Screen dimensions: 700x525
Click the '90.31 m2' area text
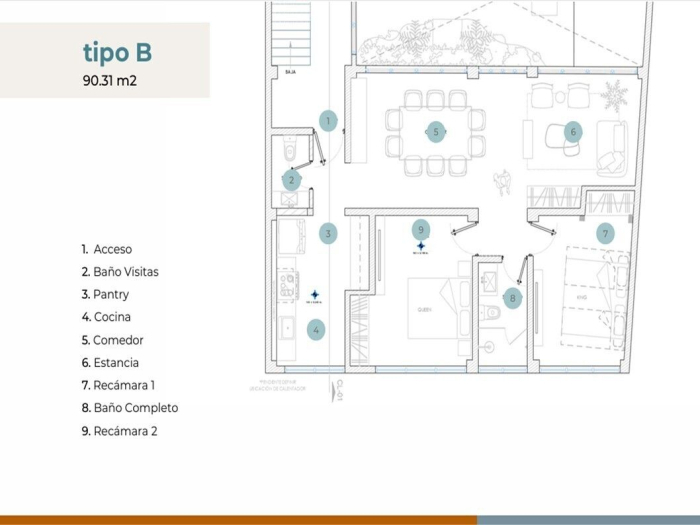point(110,81)
